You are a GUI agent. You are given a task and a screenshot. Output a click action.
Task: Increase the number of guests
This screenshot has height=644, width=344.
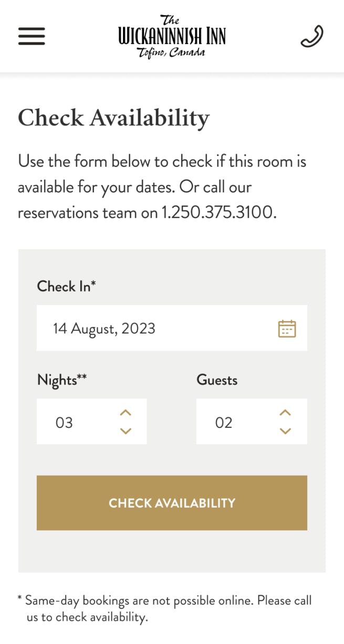pos(285,413)
